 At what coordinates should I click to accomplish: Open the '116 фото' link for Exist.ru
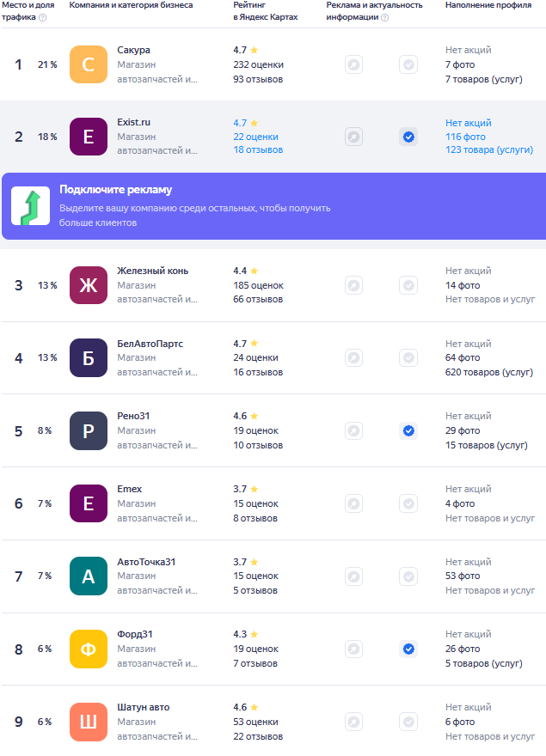pyautogui.click(x=465, y=137)
